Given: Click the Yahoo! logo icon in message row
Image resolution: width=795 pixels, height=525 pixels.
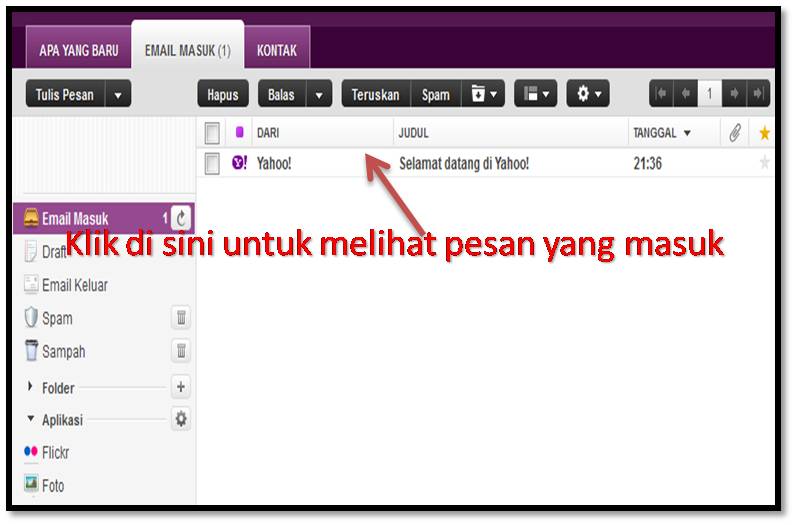Looking at the screenshot, I should click(x=239, y=162).
